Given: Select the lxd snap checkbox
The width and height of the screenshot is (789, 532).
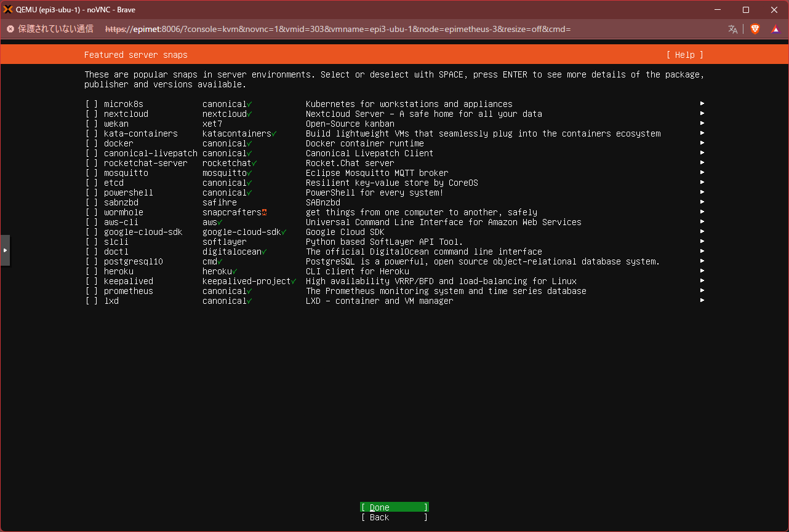Looking at the screenshot, I should 92,301.
